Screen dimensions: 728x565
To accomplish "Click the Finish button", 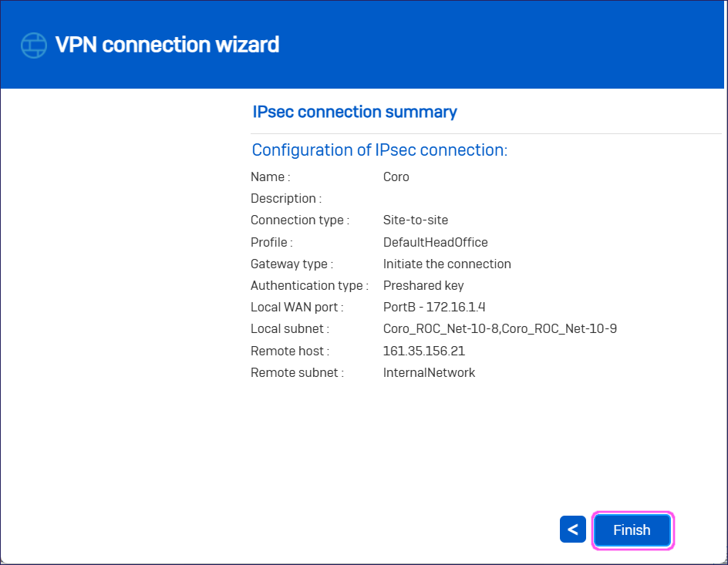I will pyautogui.click(x=632, y=530).
